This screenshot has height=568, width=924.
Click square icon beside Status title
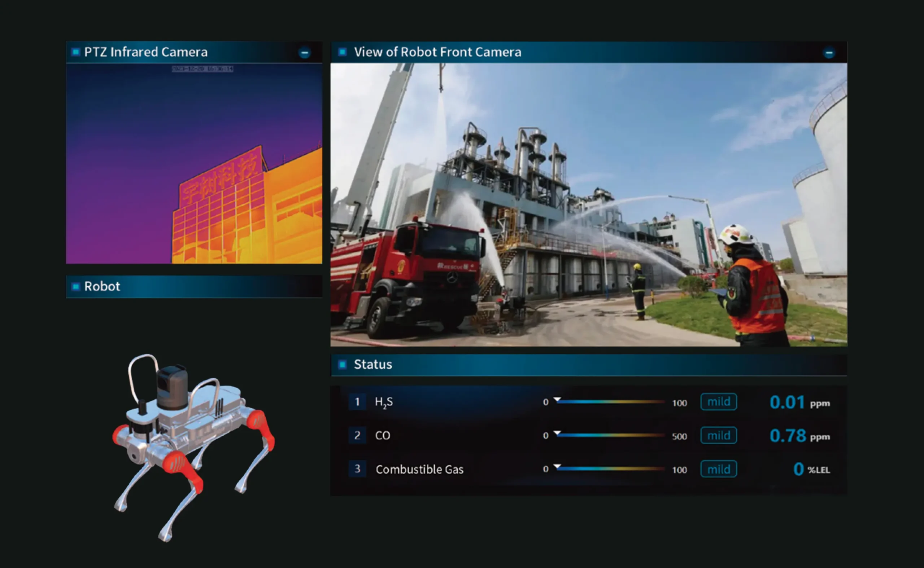pyautogui.click(x=342, y=364)
